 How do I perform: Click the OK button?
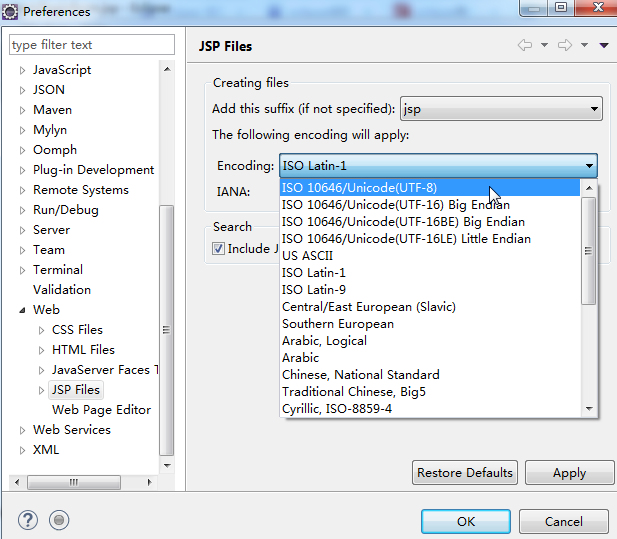coord(466,522)
